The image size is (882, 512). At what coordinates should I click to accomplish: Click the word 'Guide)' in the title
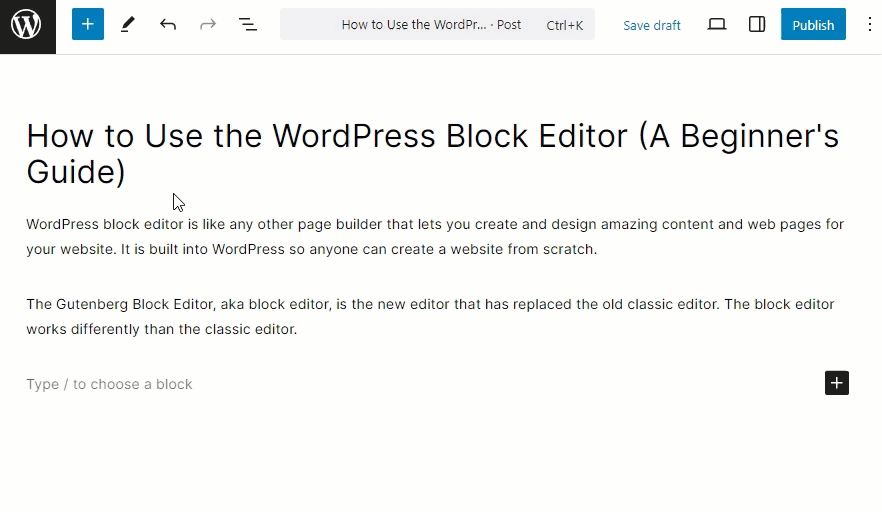[76, 172]
